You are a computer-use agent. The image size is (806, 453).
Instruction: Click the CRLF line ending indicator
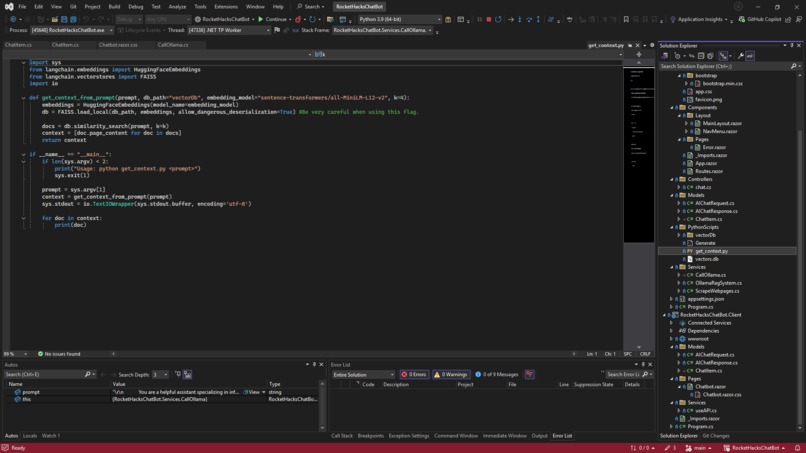(645, 354)
